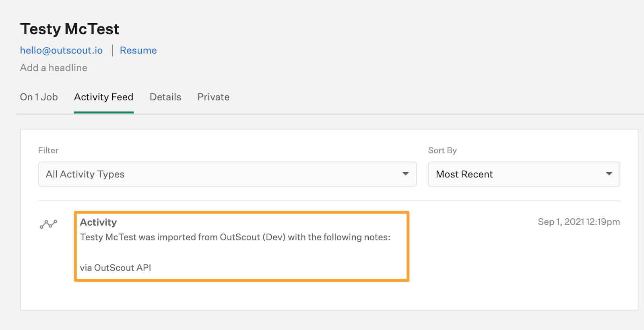Click the Activity entry title
The width and height of the screenshot is (644, 330).
(x=98, y=222)
